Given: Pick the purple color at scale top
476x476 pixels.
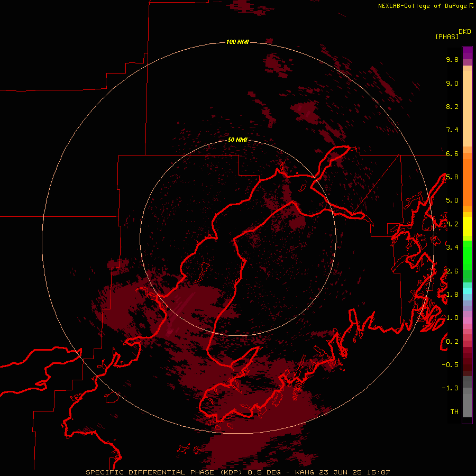Looking at the screenshot, I should click(467, 53).
